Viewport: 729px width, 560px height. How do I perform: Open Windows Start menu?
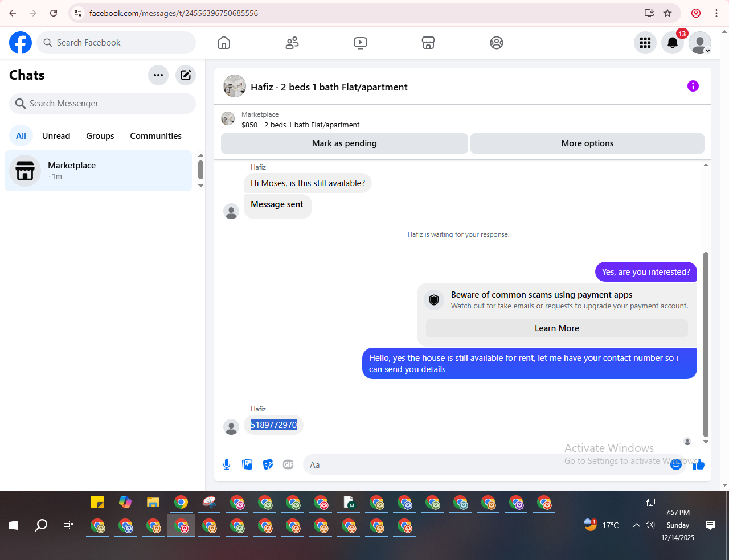click(x=14, y=525)
